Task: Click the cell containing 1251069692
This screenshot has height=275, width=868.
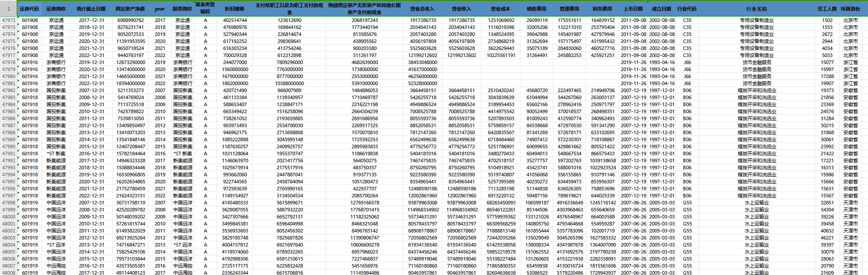Action: click(x=501, y=20)
